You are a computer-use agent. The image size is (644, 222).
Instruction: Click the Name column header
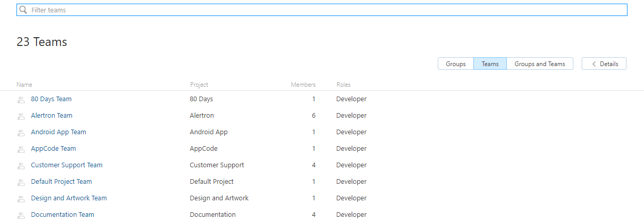[24, 85]
